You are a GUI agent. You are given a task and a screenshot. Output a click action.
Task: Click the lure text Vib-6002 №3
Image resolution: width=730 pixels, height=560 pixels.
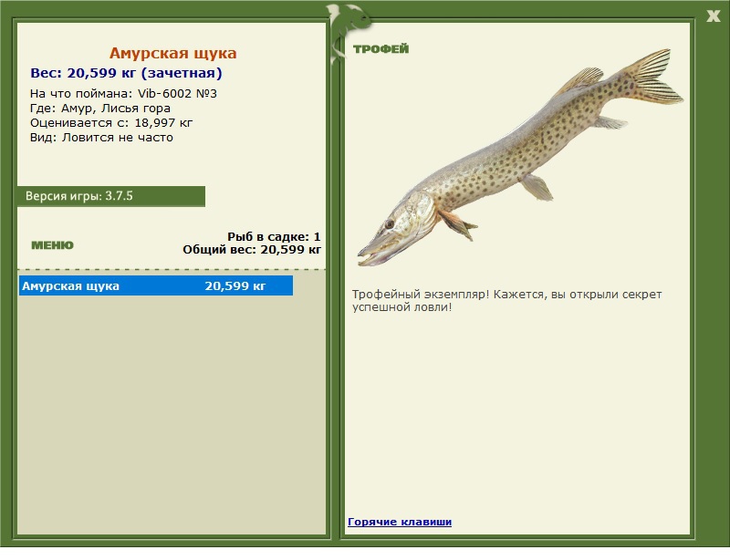point(177,94)
